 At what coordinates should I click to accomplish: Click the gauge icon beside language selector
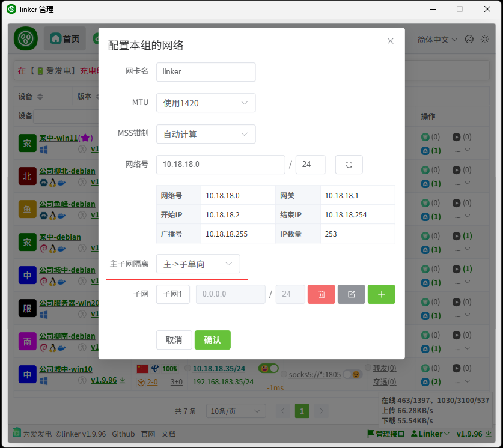click(469, 39)
